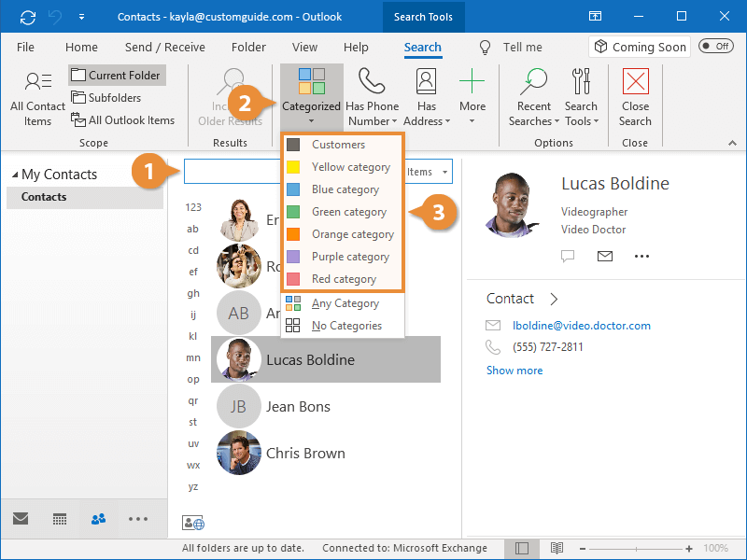747x560 pixels.
Task: Click Lucas Boldine's large profile photo
Action: pos(512,204)
